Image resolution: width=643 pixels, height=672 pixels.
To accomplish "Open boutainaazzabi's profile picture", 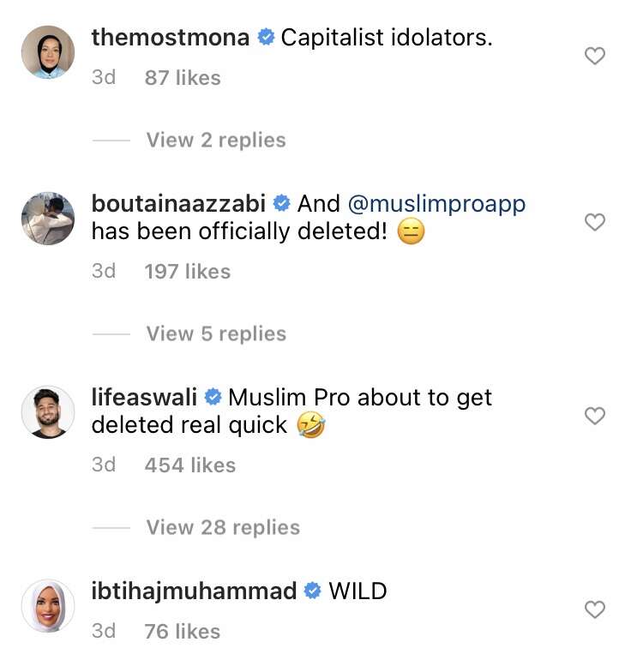I will (47, 219).
